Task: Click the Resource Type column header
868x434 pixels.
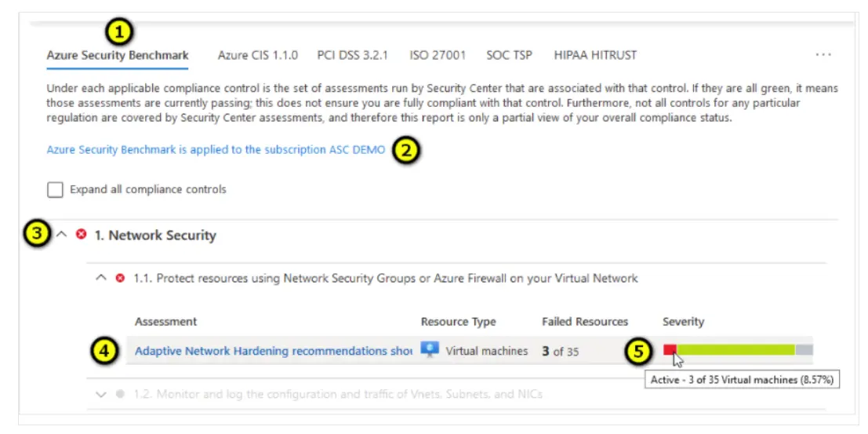Action: (459, 322)
